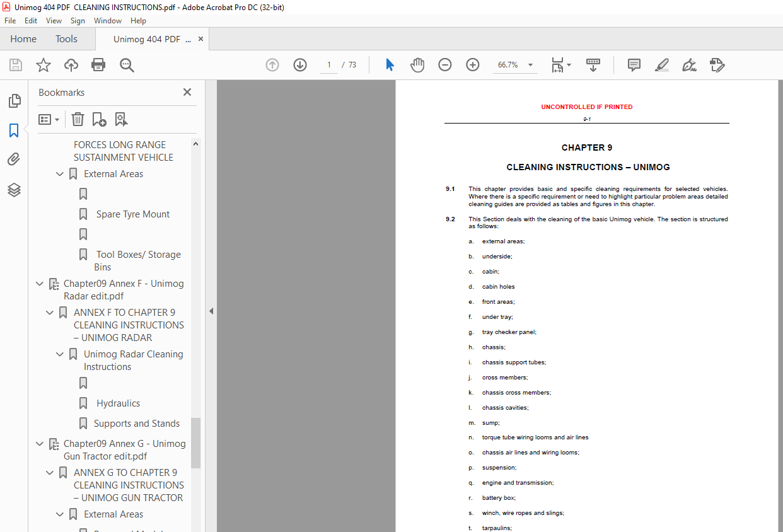This screenshot has height=532, width=783.
Task: Close the Bookmarks panel
Action: click(187, 92)
